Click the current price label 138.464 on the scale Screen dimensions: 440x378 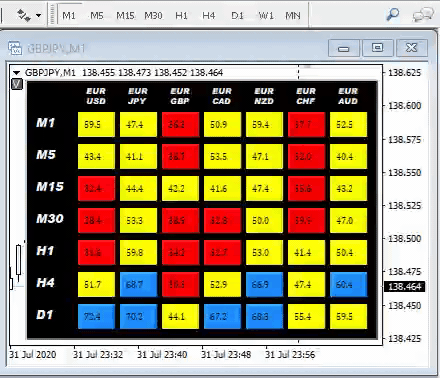click(x=405, y=286)
